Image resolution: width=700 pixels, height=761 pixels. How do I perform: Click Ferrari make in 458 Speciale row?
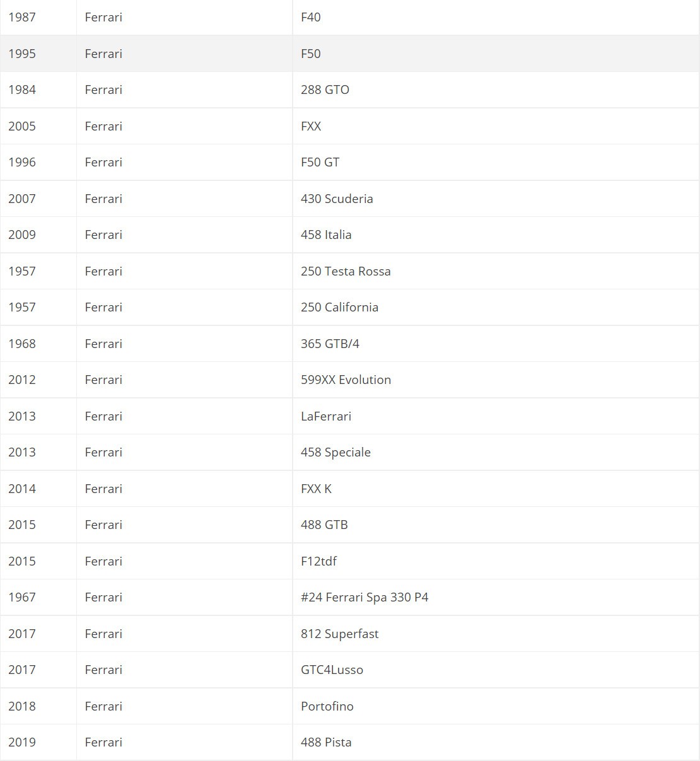click(x=103, y=452)
